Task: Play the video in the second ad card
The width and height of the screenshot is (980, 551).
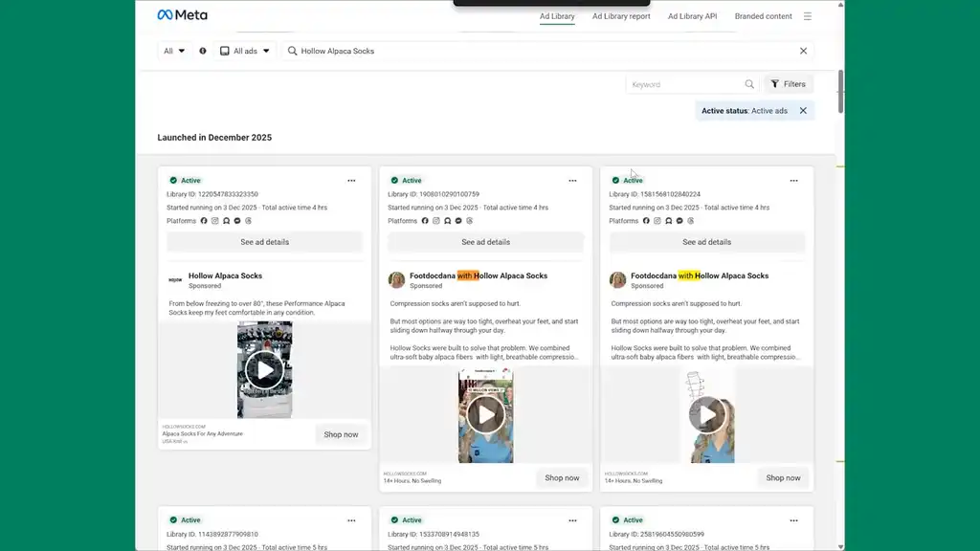Action: pyautogui.click(x=485, y=415)
